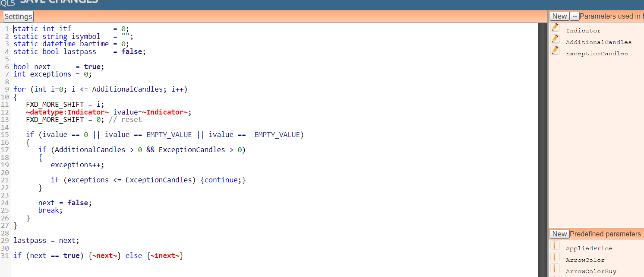Click the '~inext~' placeholder on line 31
This screenshot has height=277, width=644.
click(x=165, y=255)
